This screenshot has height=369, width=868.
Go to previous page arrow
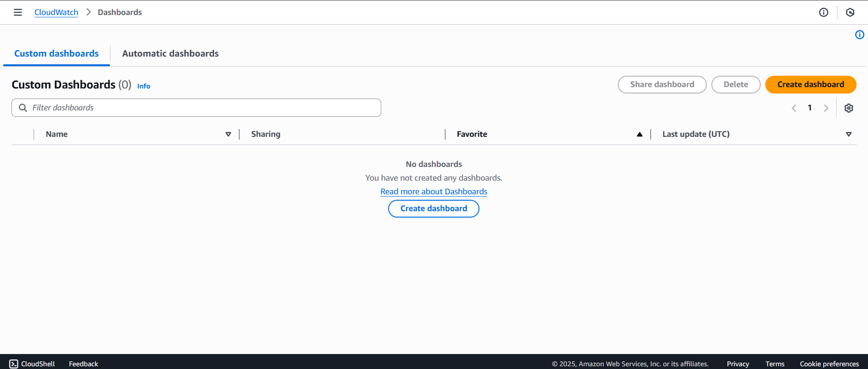tap(794, 108)
